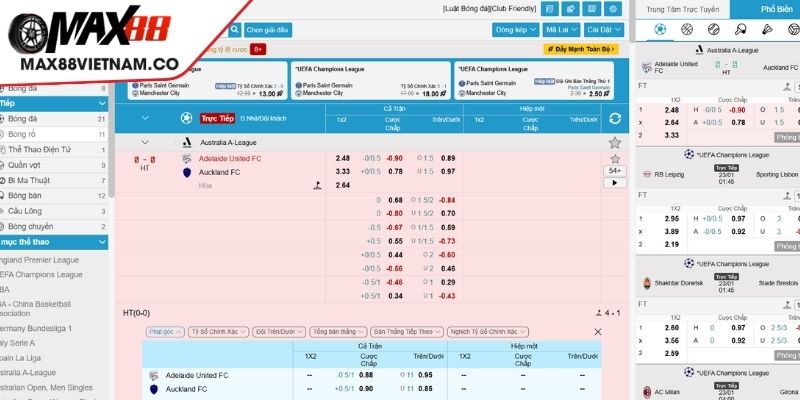
Task: Switch to Trung Tâm Trực Tuyến tab
Action: [x=683, y=9]
